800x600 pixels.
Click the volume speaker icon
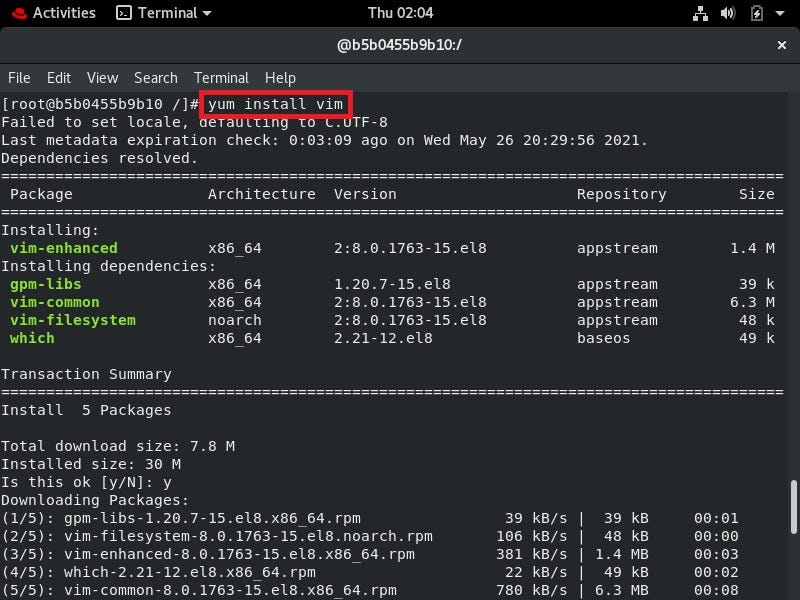728,13
